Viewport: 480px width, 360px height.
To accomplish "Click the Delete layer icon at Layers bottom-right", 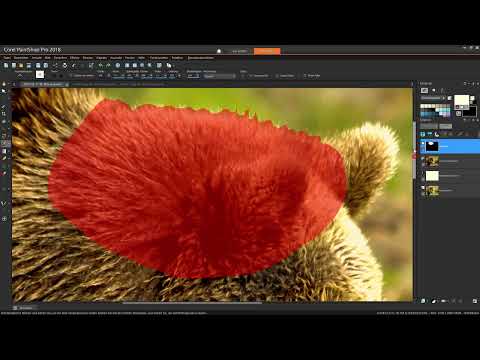I will (x=475, y=301).
